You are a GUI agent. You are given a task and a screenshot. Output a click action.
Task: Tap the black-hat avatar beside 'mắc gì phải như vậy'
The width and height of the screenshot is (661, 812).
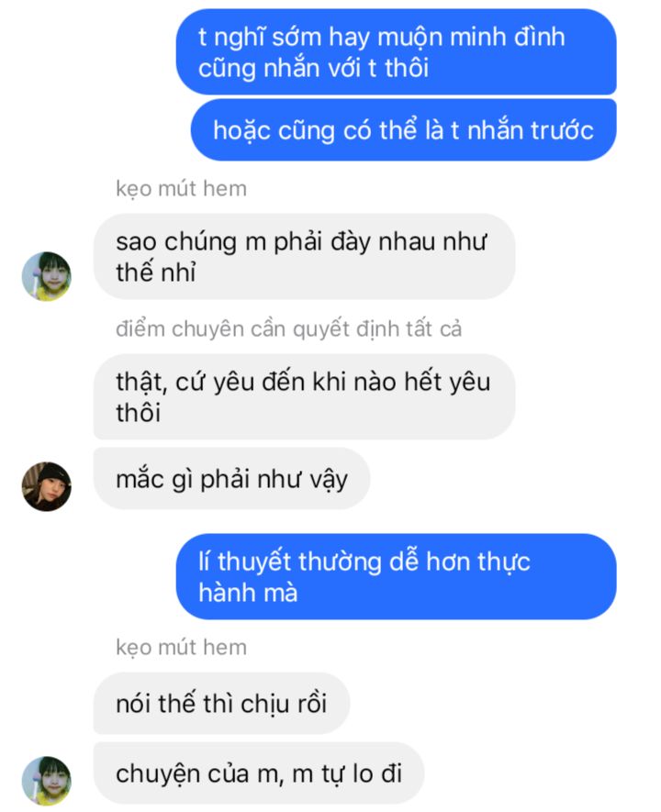(x=47, y=486)
